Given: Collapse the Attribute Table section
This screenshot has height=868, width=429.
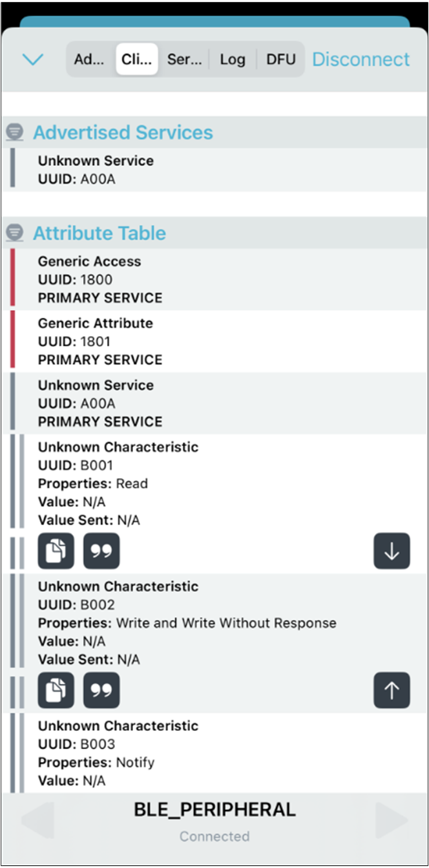Looking at the screenshot, I should point(14,233).
